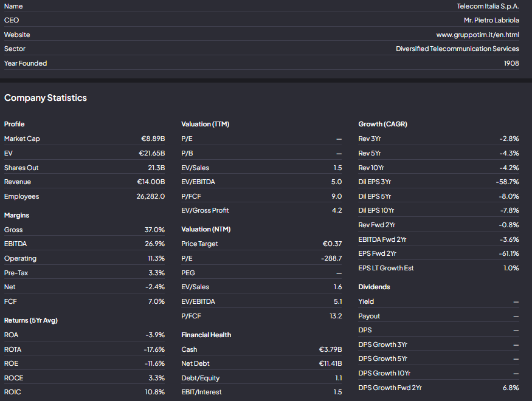Select the Payout row label
This screenshot has width=532, height=401.
369,317
